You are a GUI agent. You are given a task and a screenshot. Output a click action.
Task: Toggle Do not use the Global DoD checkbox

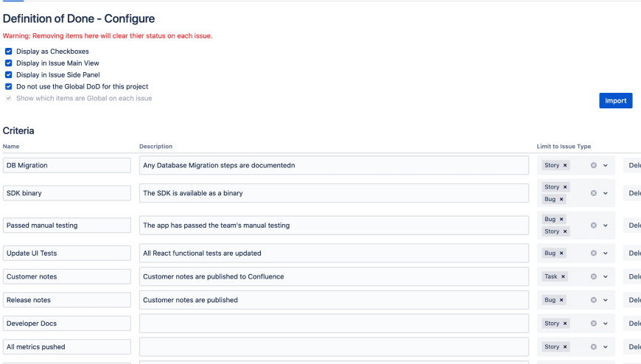[9, 87]
